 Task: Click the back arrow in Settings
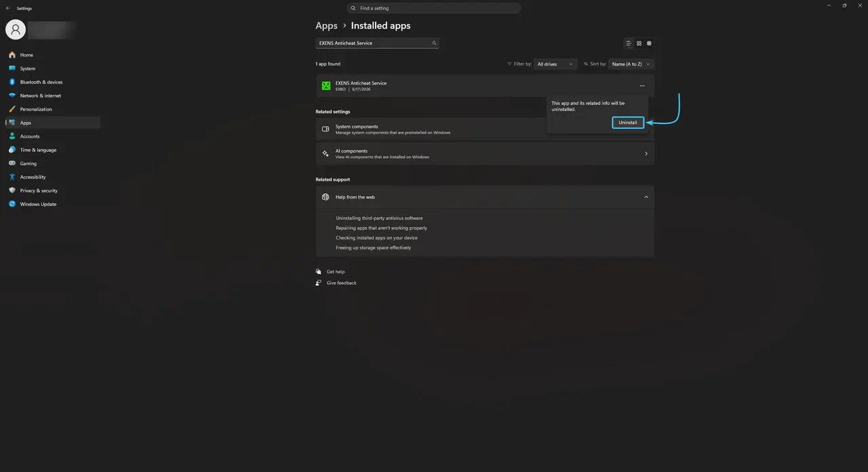[7, 9]
